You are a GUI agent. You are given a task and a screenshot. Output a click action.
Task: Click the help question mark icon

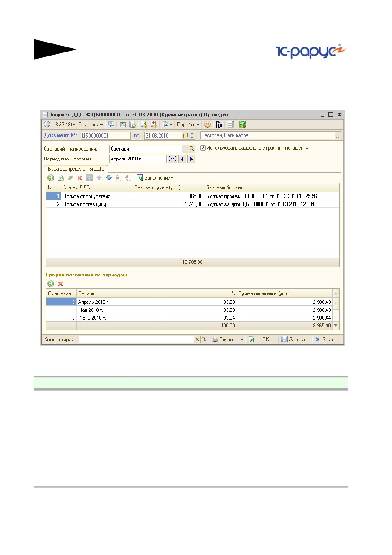[x=207, y=125]
